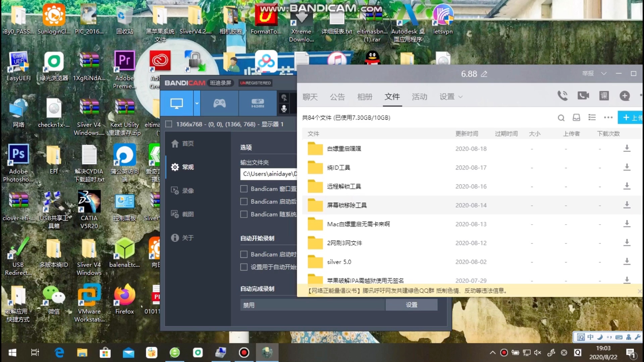Open the file inbox tray icon

click(577, 118)
